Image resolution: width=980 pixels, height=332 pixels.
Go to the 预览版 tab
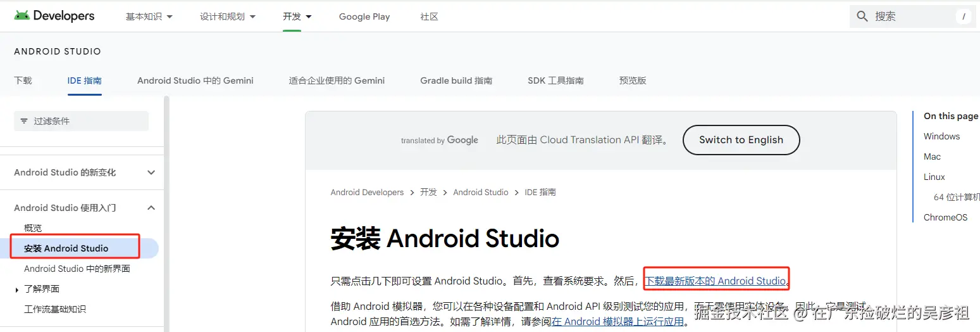[x=633, y=80]
